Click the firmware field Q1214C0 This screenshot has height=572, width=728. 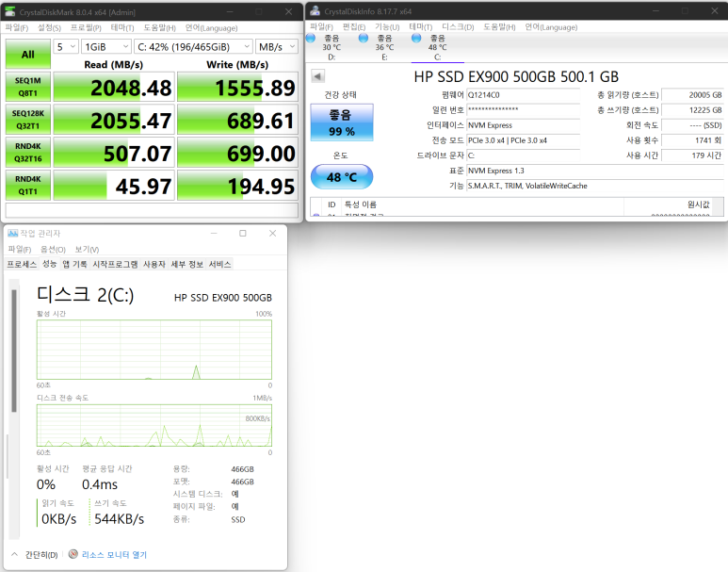524,95
